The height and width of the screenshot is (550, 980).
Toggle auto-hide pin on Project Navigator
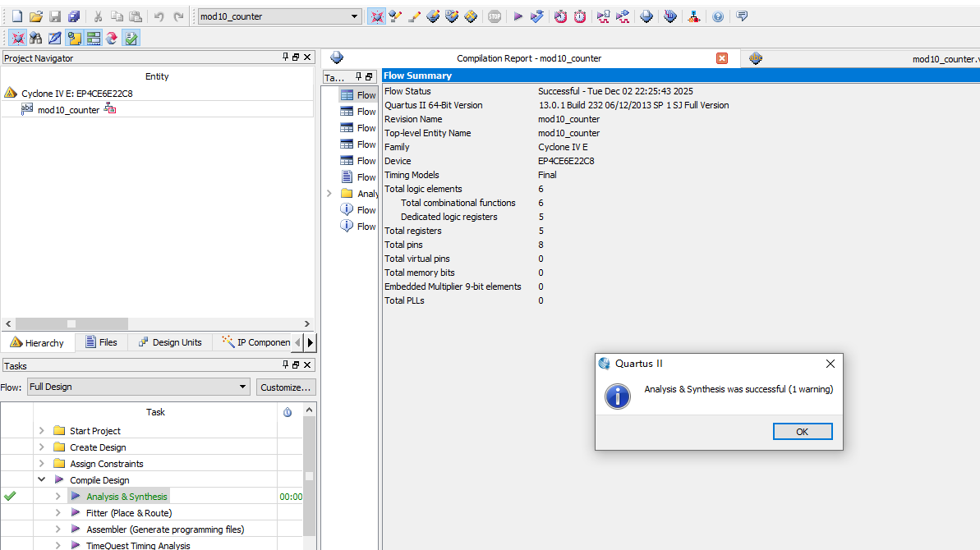coord(286,57)
